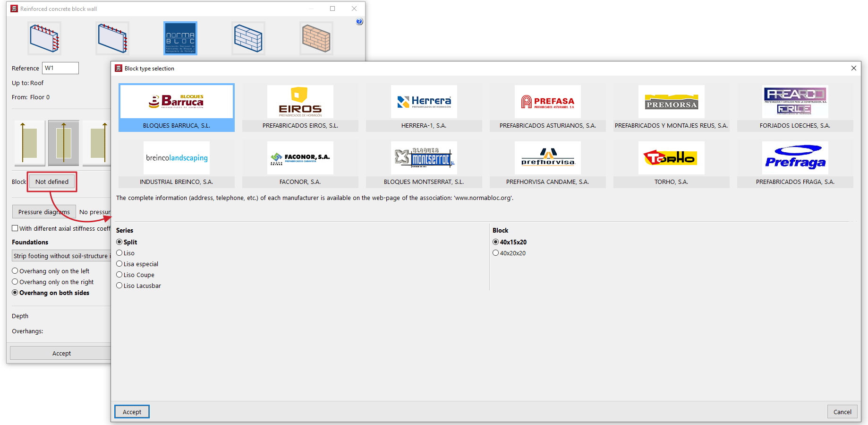Select Herrera-1 manufacturer logo

[424, 102]
